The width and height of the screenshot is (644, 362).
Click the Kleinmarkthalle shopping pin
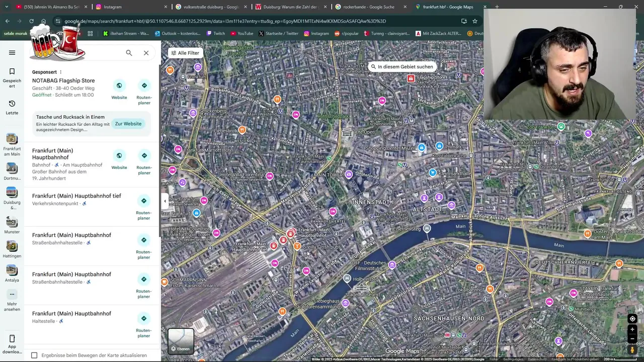coord(432,173)
